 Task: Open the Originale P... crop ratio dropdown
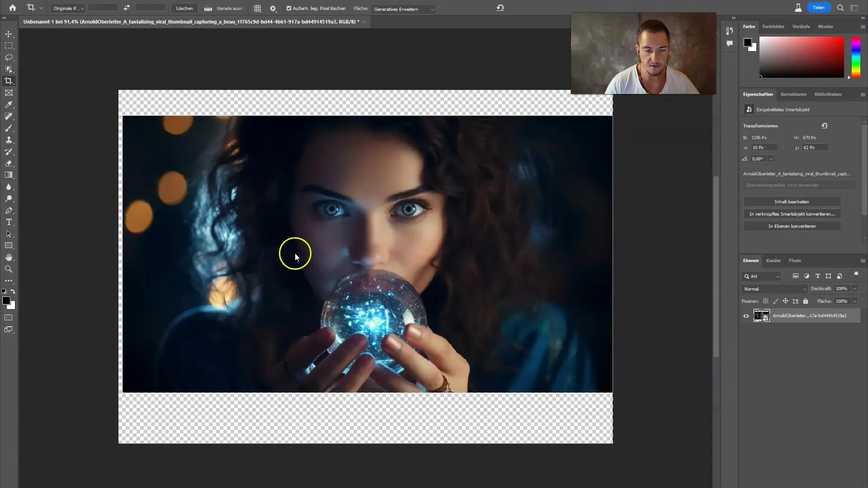67,8
